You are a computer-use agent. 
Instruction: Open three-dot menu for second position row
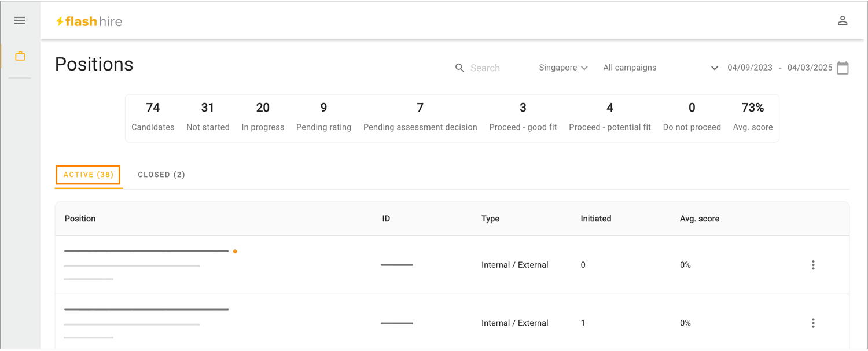[813, 323]
